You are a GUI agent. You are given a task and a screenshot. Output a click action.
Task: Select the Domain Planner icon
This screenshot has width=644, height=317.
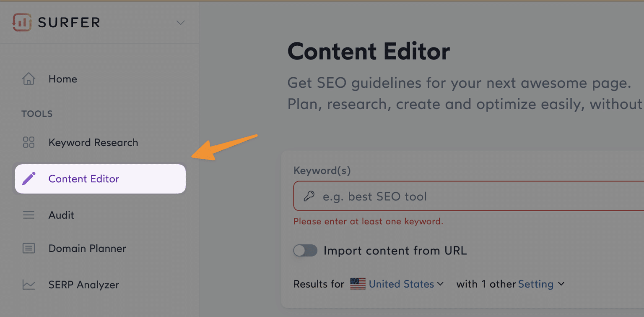click(x=29, y=248)
